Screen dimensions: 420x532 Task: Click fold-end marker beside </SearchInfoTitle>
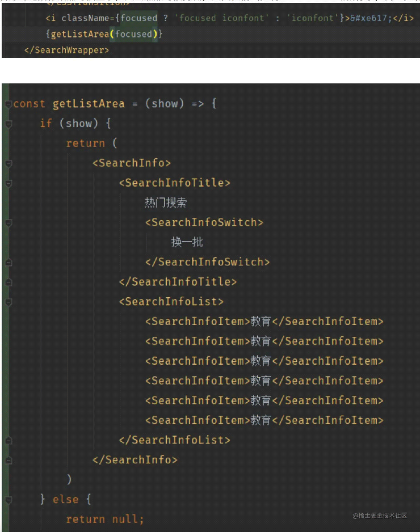tap(9, 282)
